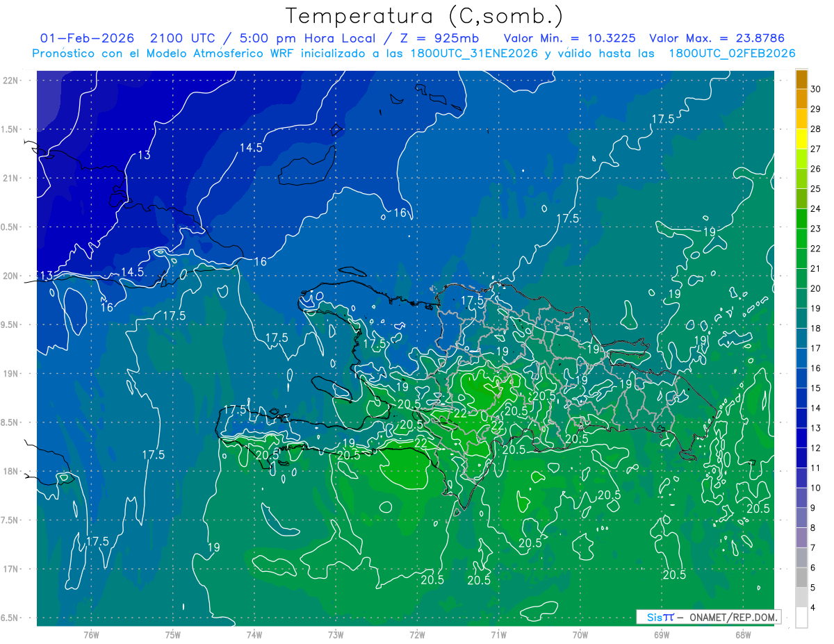This screenshot has width=834, height=644.
Task: Click '1800UTC_02FEB2026' valid-until timestamp
Action: click(x=732, y=53)
